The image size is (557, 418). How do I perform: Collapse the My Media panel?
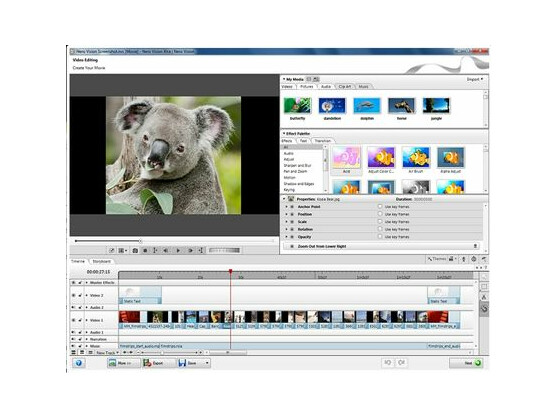(284, 79)
